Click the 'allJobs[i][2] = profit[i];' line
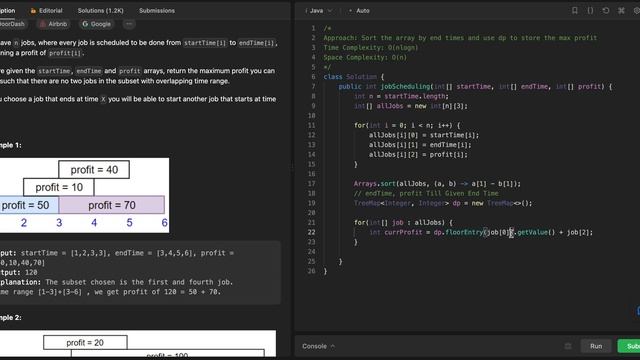Screen dimensions: 640x360 point(418,155)
